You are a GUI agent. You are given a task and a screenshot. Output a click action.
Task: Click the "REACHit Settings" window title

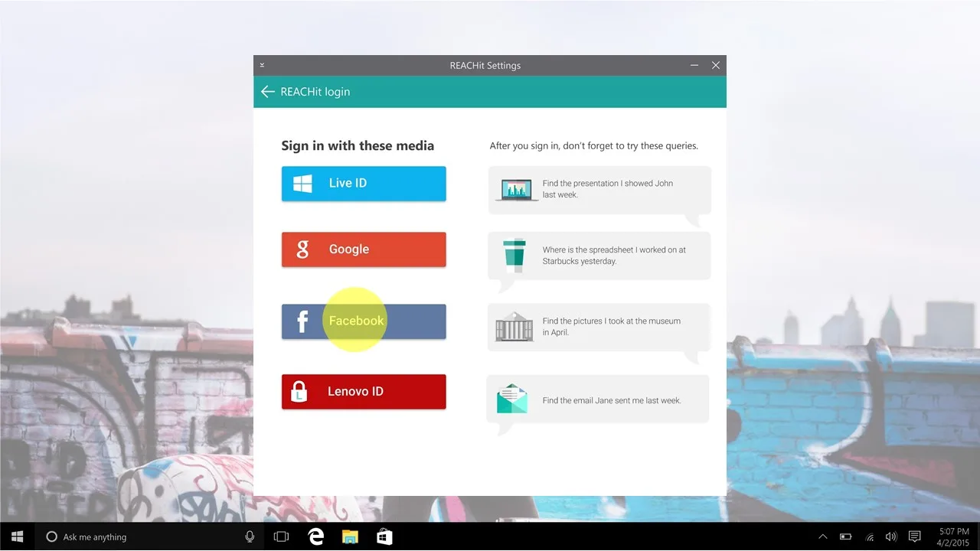485,66
